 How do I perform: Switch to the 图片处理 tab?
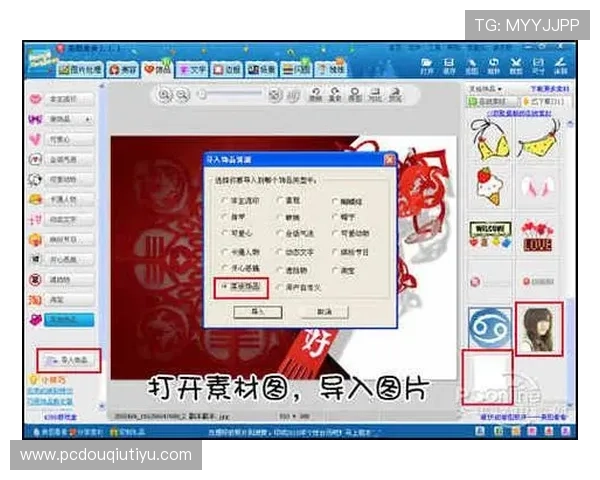[81, 69]
